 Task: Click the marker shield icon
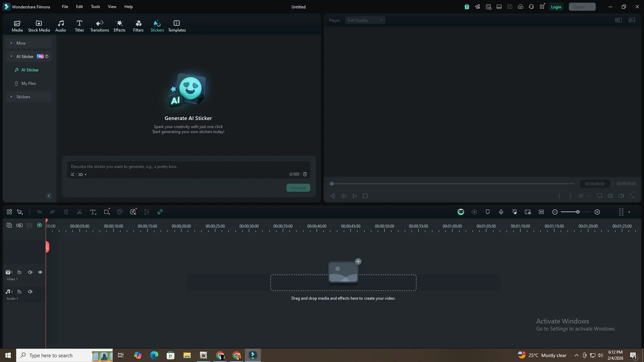tap(487, 212)
